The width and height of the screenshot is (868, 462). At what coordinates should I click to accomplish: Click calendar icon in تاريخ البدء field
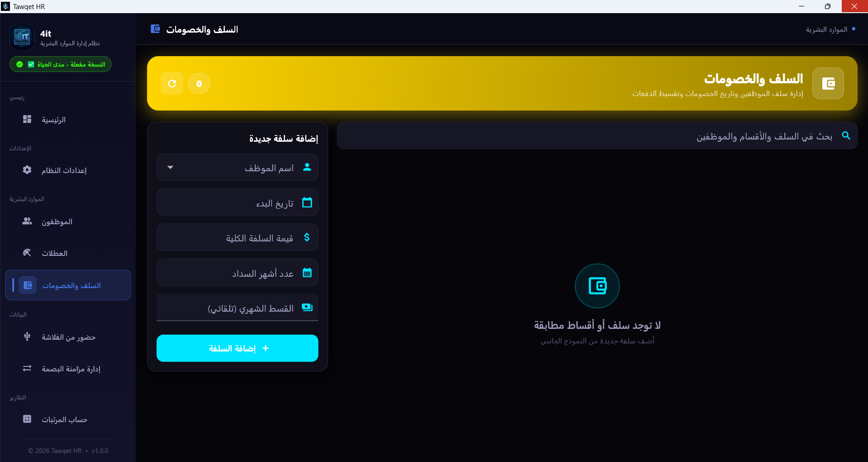tap(307, 202)
